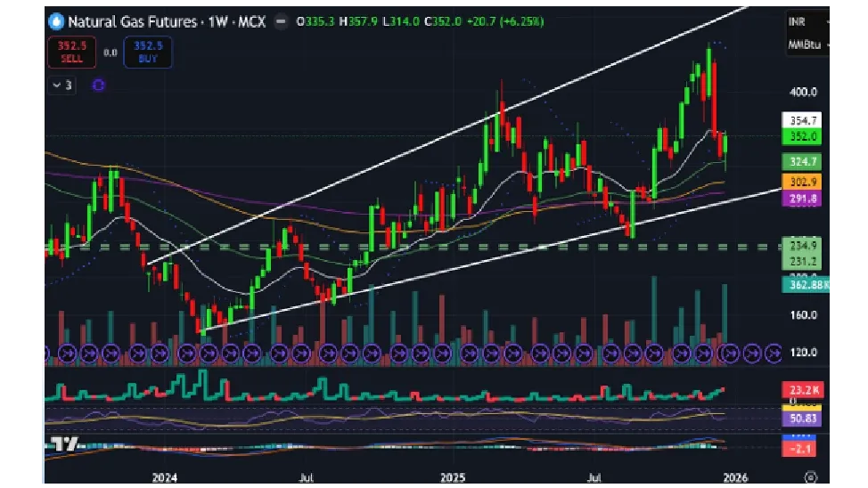Open the MMBtu unit dropdown
This screenshot has width=868, height=488.
807,45
